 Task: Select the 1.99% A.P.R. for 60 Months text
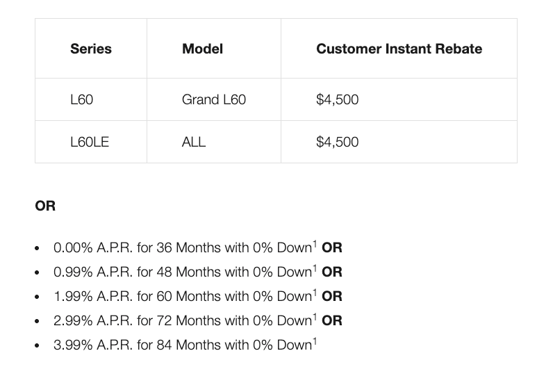point(182,297)
